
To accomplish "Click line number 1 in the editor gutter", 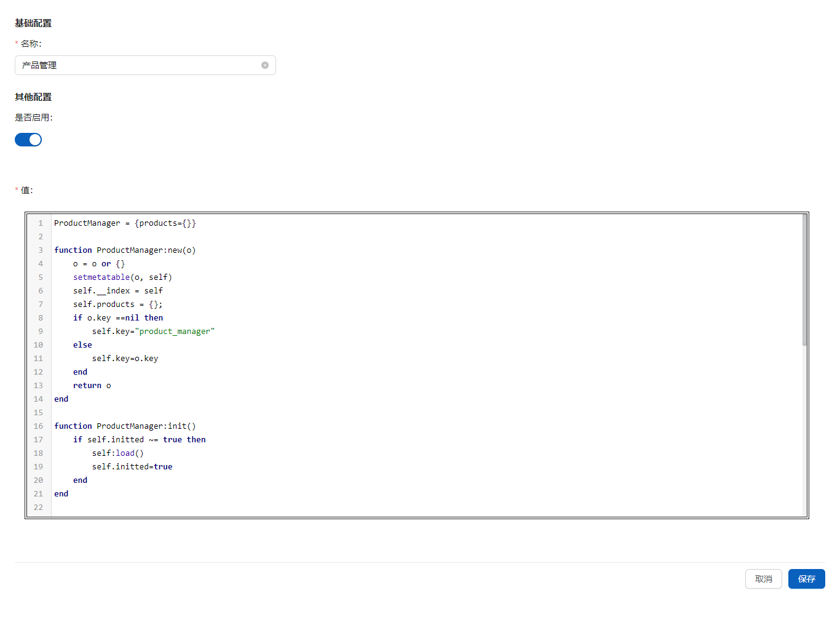I will (x=41, y=223).
